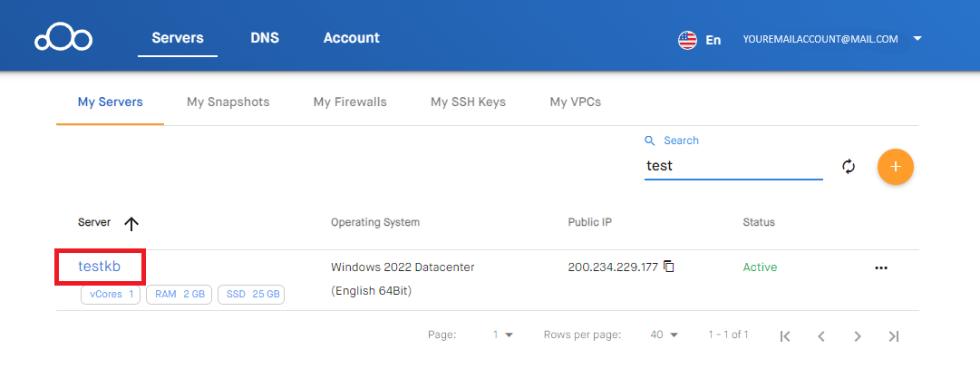Open the En language selector

713,40
